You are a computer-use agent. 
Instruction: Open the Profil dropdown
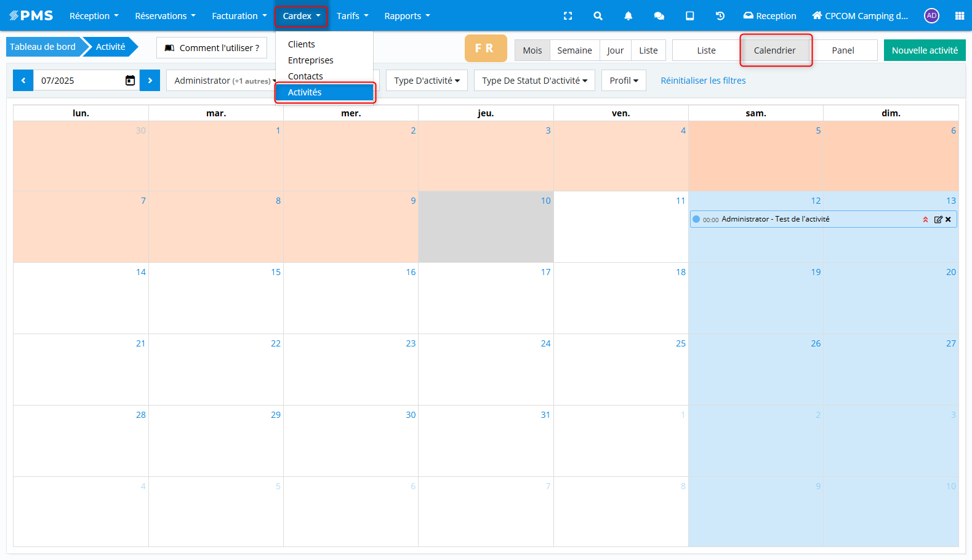(624, 81)
